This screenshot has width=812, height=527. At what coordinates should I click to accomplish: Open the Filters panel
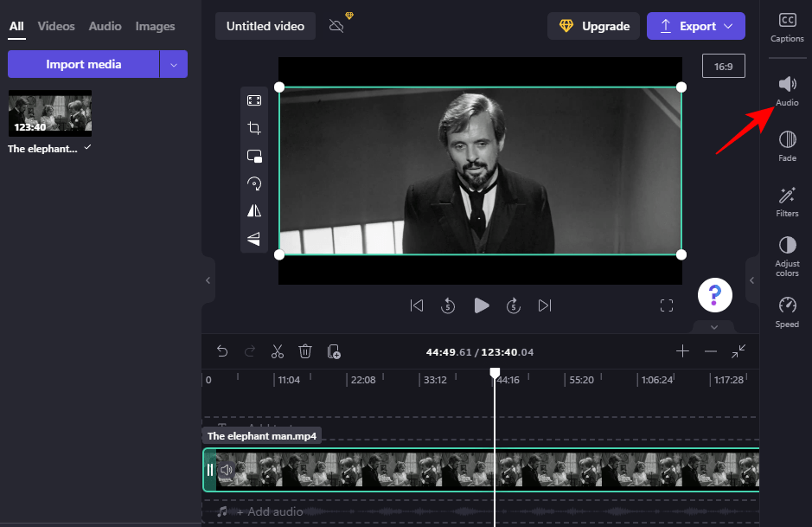point(786,201)
